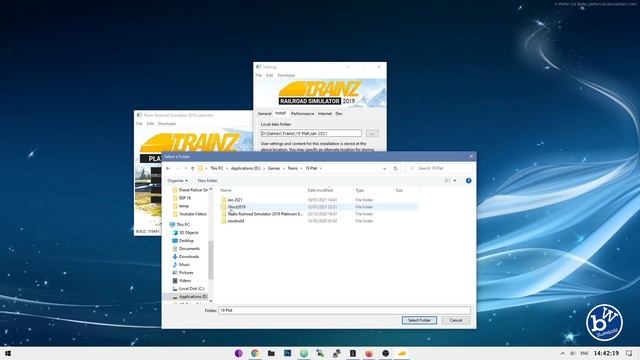Open Developer menu in Trainz Launcher window
The image size is (640, 360).
[167, 124]
